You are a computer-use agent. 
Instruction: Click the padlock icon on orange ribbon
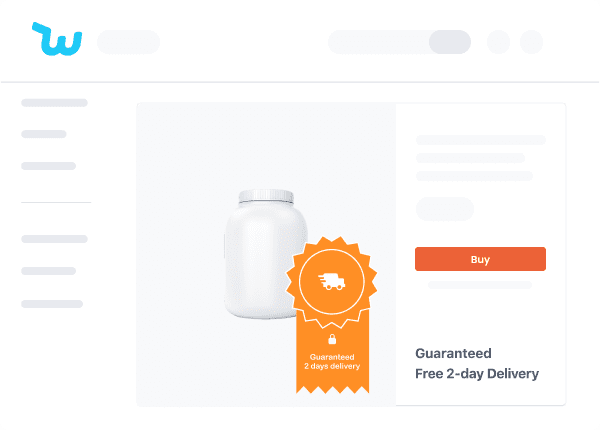coord(332,339)
